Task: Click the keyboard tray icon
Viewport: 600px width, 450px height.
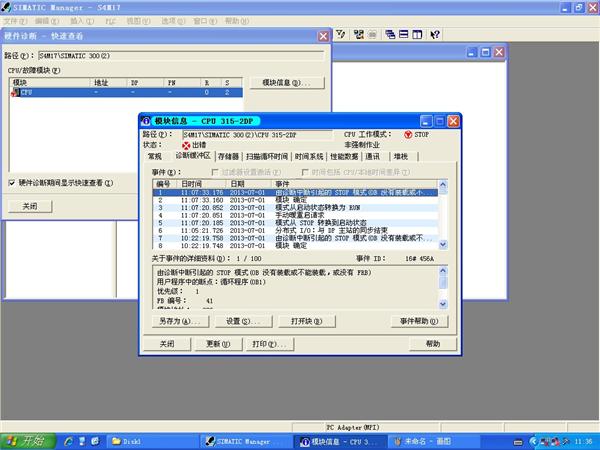Action: tap(518, 442)
